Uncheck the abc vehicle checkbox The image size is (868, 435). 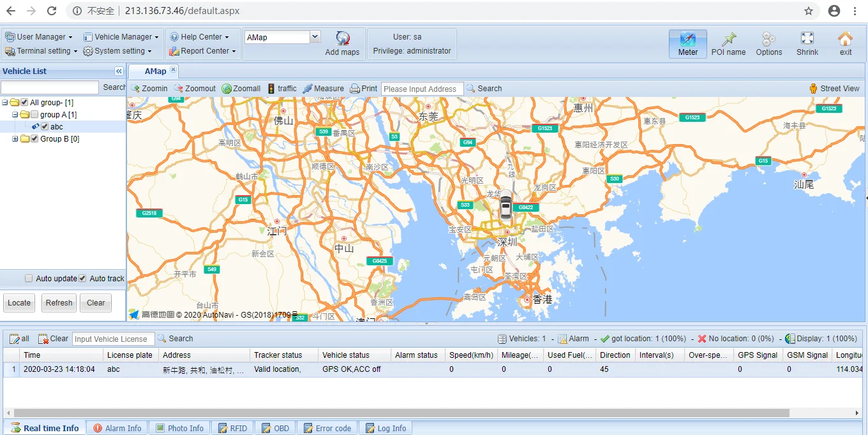click(45, 127)
